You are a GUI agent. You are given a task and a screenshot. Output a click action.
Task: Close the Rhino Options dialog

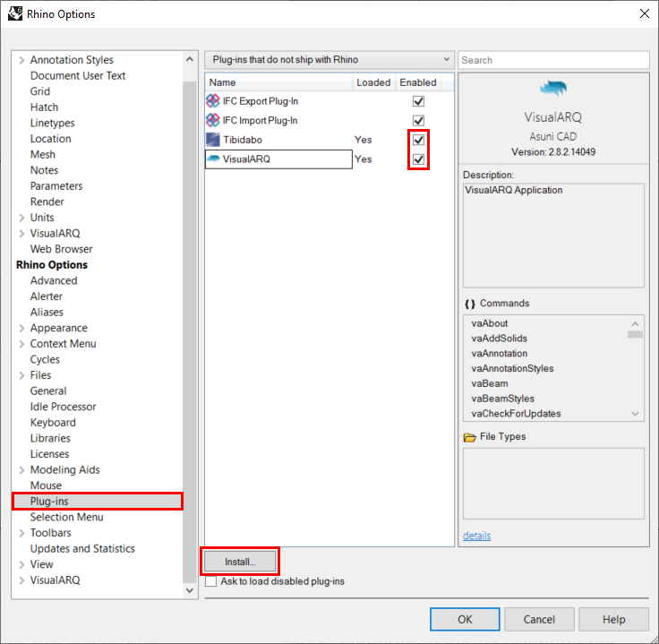click(x=645, y=13)
